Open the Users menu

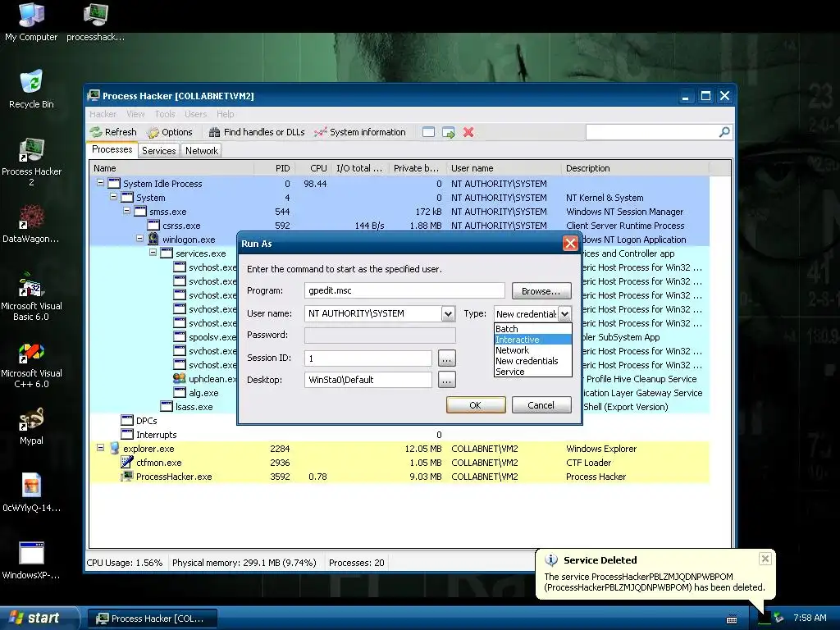pyautogui.click(x=195, y=114)
